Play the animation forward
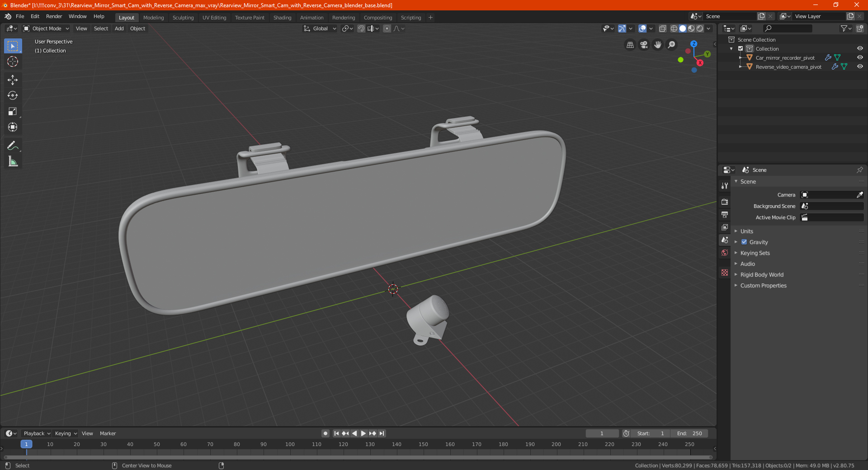868x470 pixels. pos(363,433)
